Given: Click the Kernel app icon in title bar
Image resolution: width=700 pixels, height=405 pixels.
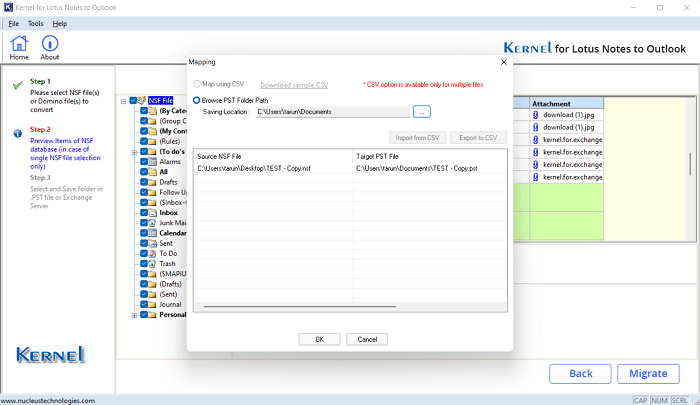Looking at the screenshot, I should coord(8,8).
